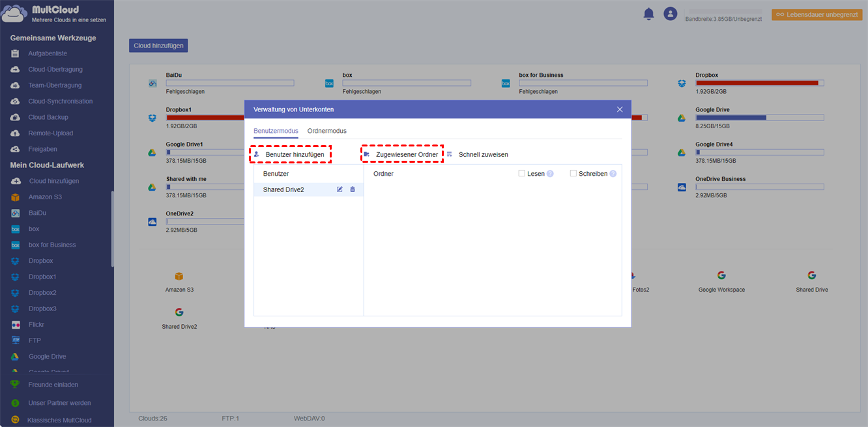868x427 pixels.
Task: Open Cloud Backup in sidebar
Action: click(x=48, y=117)
